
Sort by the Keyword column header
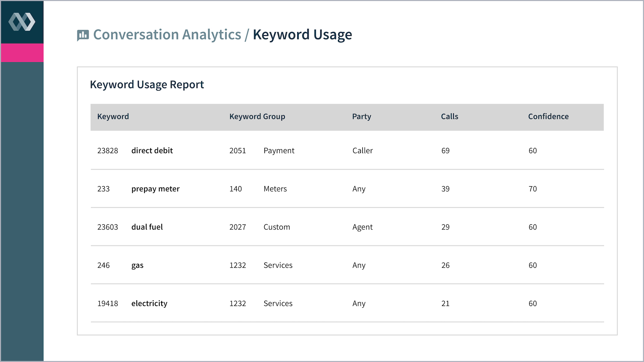[x=113, y=116]
